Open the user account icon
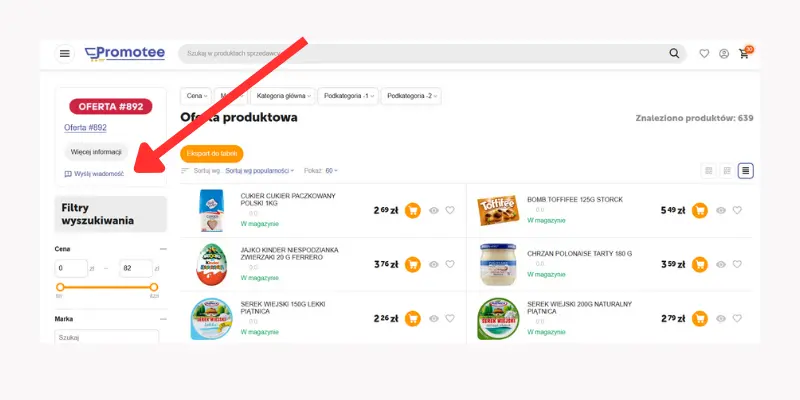The image size is (800, 400). tap(724, 54)
